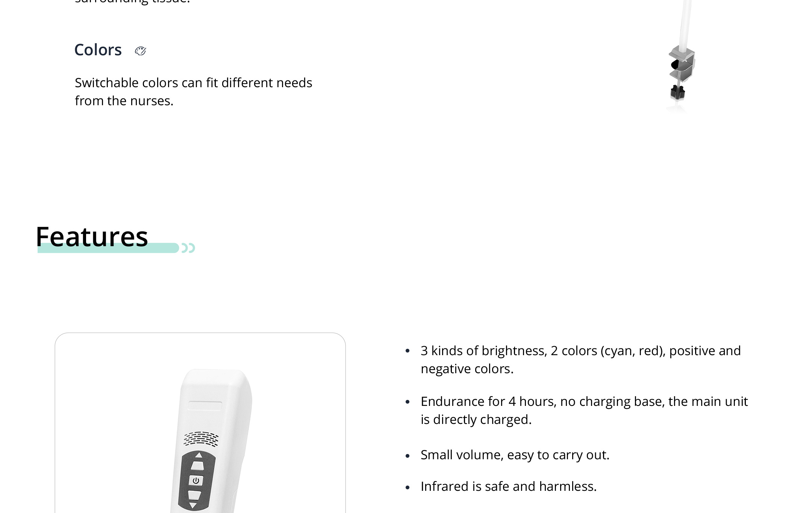This screenshot has height=513, width=812.
Task: Click the double chevron after Features
Action: [x=188, y=248]
